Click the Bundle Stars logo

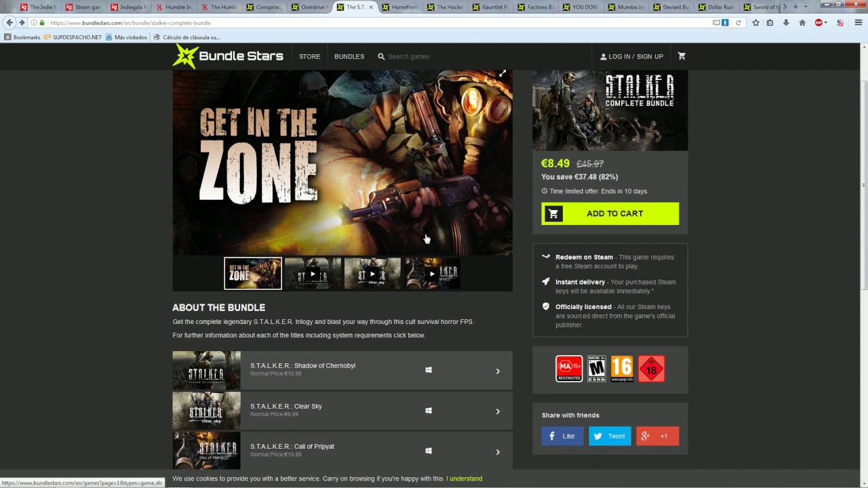[228, 56]
